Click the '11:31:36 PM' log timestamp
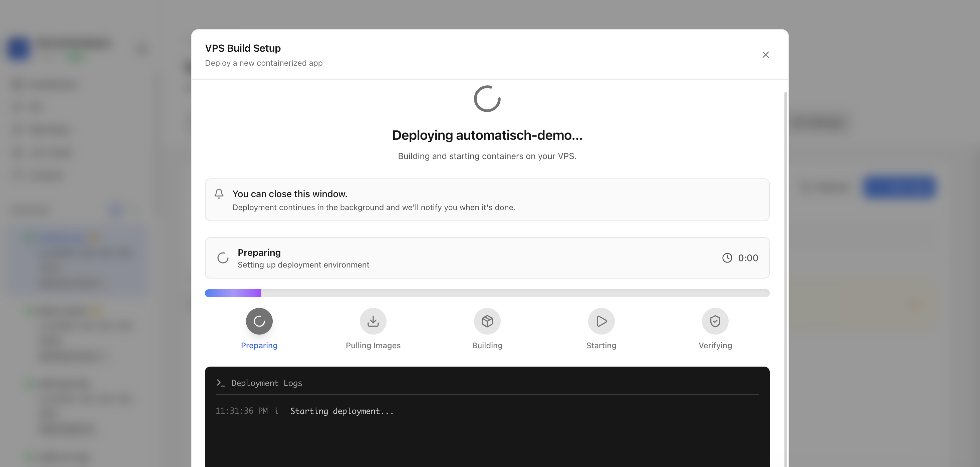The image size is (980, 467). pyautogui.click(x=242, y=411)
